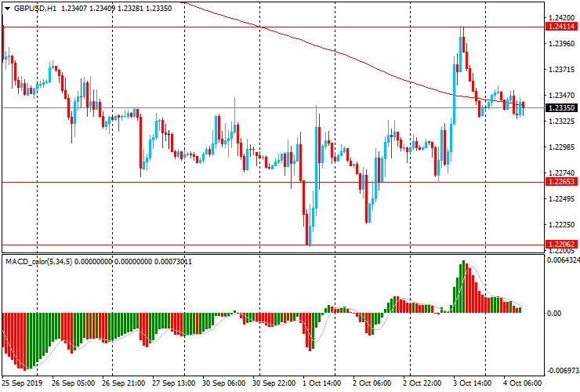Select the 1.23715 price scale value
The width and height of the screenshot is (580, 392).
pyautogui.click(x=561, y=70)
